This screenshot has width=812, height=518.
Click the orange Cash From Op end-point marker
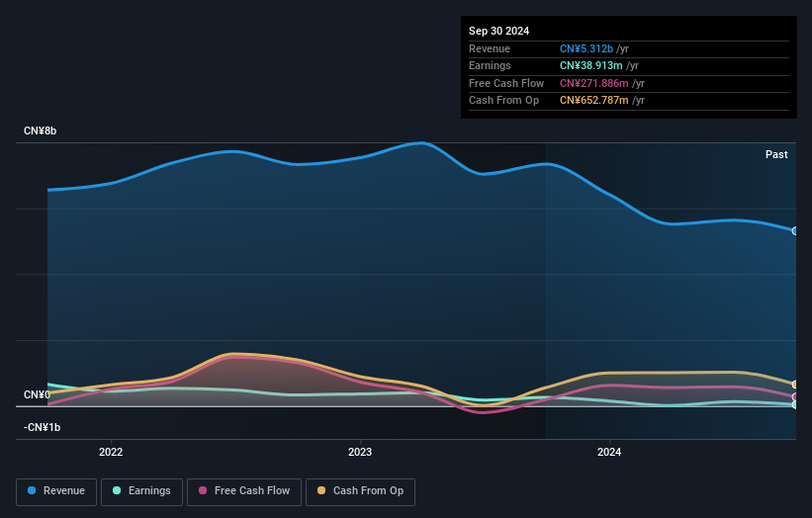[x=795, y=385]
